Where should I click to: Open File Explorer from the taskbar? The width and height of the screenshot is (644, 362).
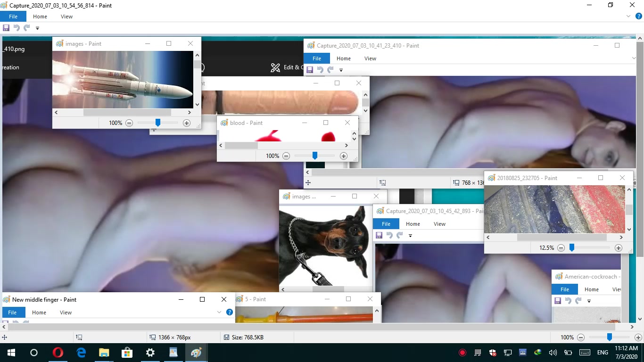104,353
